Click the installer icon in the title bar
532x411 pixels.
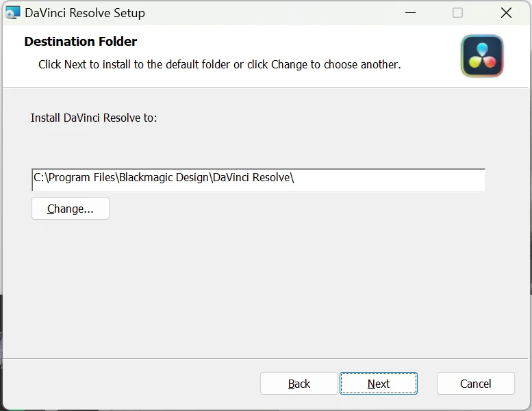[x=12, y=13]
